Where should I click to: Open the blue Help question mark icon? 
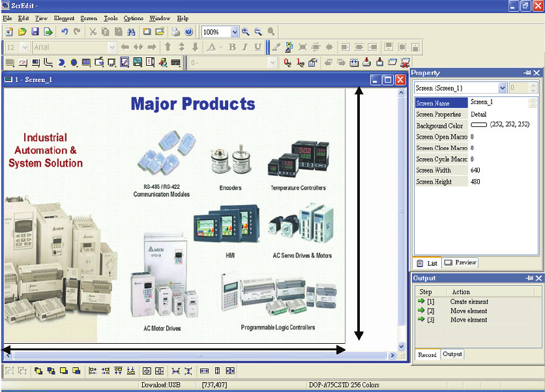188,31
